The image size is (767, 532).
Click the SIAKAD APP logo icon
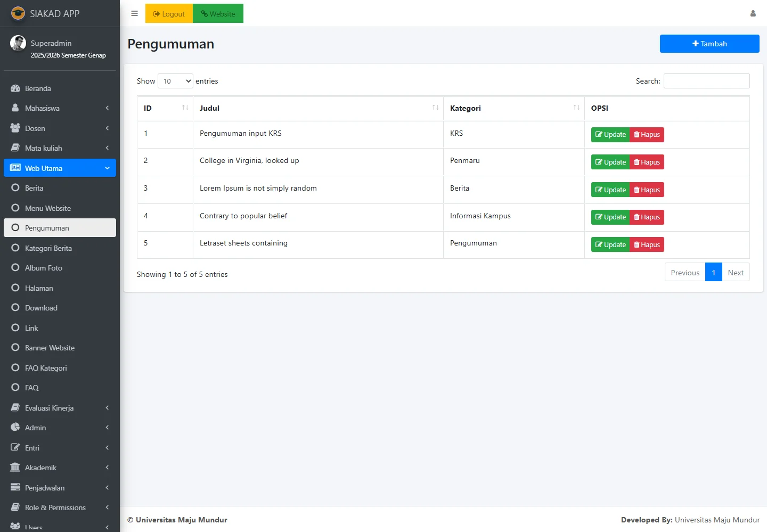18,13
